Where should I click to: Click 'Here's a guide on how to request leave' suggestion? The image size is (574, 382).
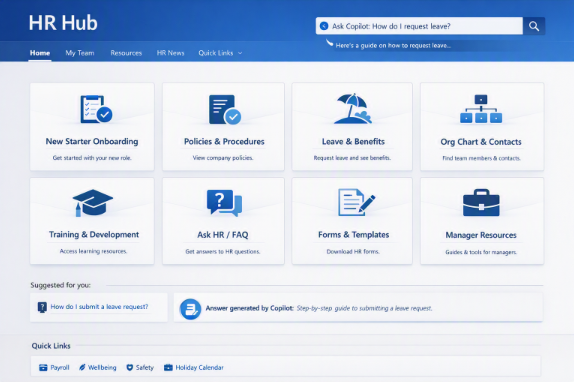(x=393, y=45)
